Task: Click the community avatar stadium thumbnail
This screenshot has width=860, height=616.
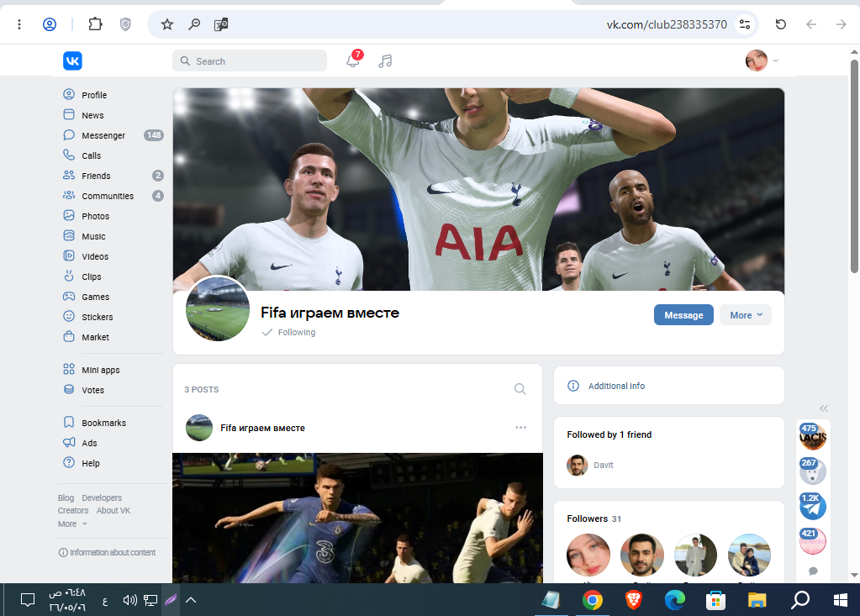Action: click(x=218, y=308)
